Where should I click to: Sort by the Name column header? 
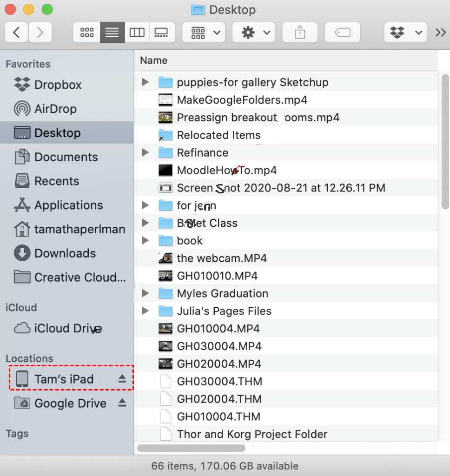click(286, 60)
